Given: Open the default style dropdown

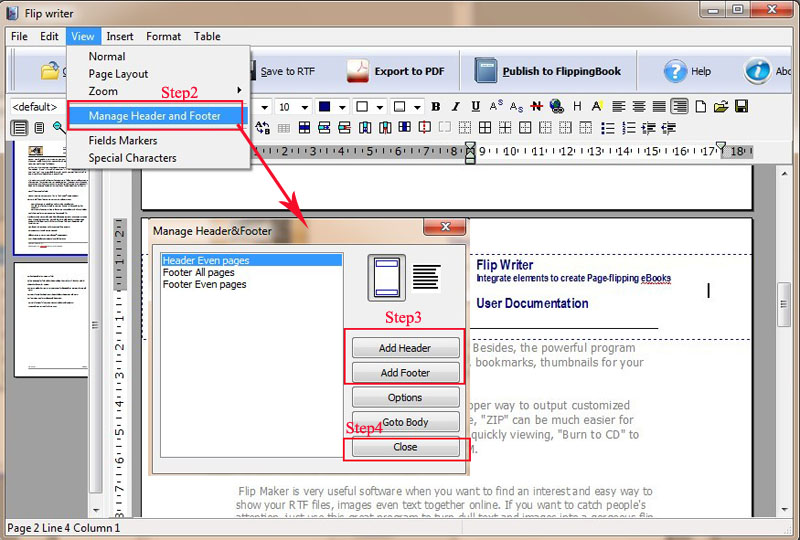Looking at the screenshot, I should [36, 107].
